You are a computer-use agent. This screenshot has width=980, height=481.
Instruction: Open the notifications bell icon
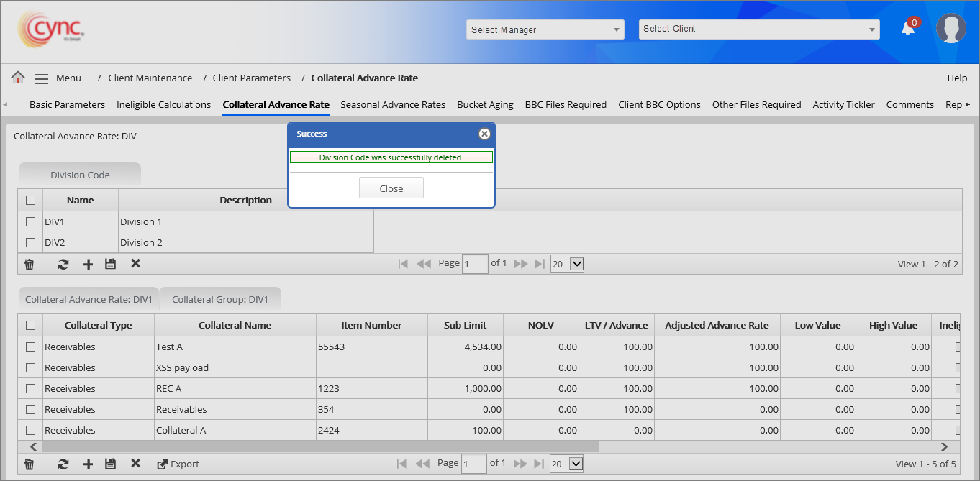(908, 29)
